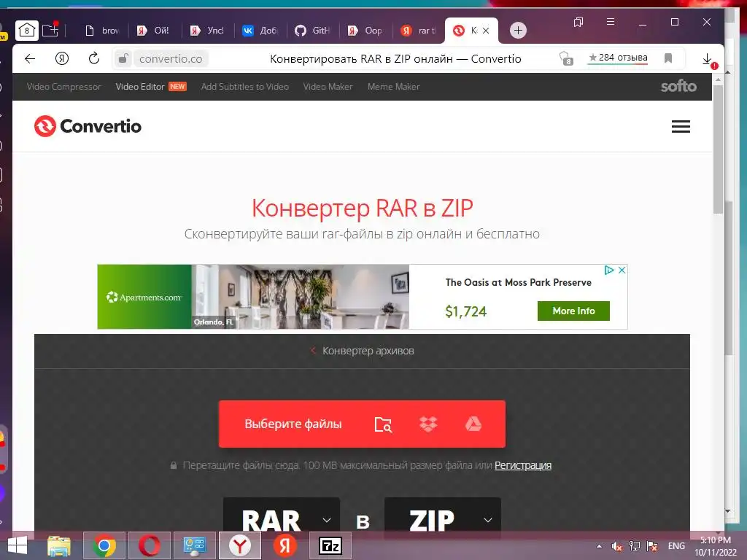Close the active Convertio tab

pos(486,31)
